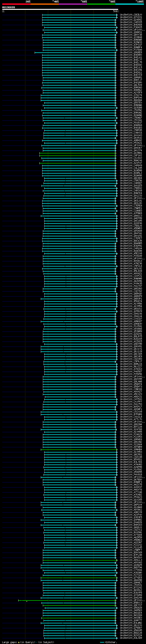Select the label UniRef100_B5L808
The width and height of the screenshot is (146, 644).
pos(131,271)
